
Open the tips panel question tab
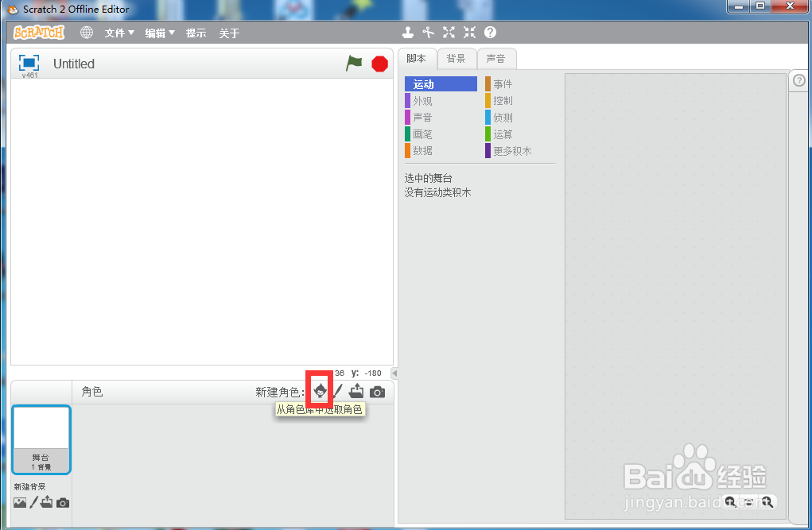(799, 81)
